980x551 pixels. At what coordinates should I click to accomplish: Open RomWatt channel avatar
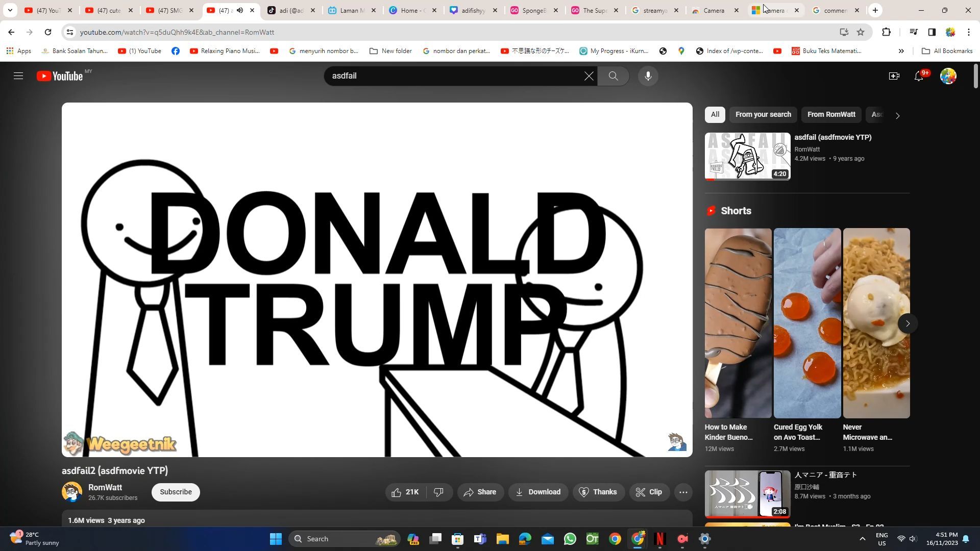coord(72,492)
